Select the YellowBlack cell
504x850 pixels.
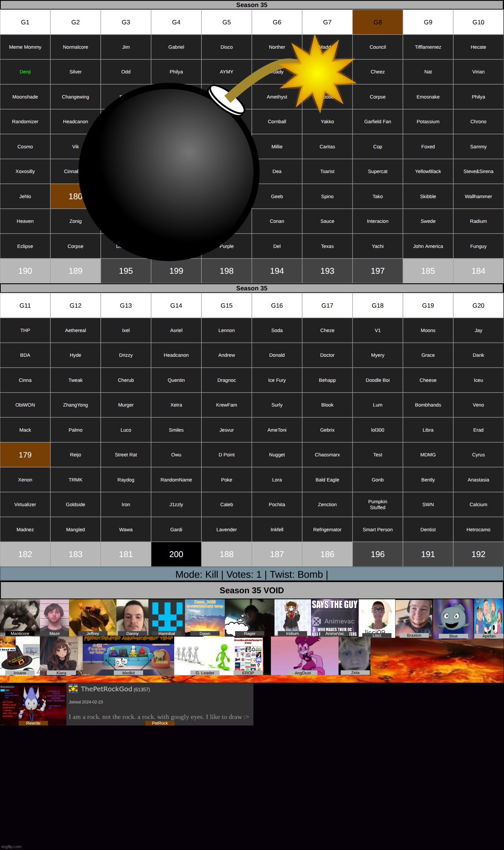[x=428, y=172]
